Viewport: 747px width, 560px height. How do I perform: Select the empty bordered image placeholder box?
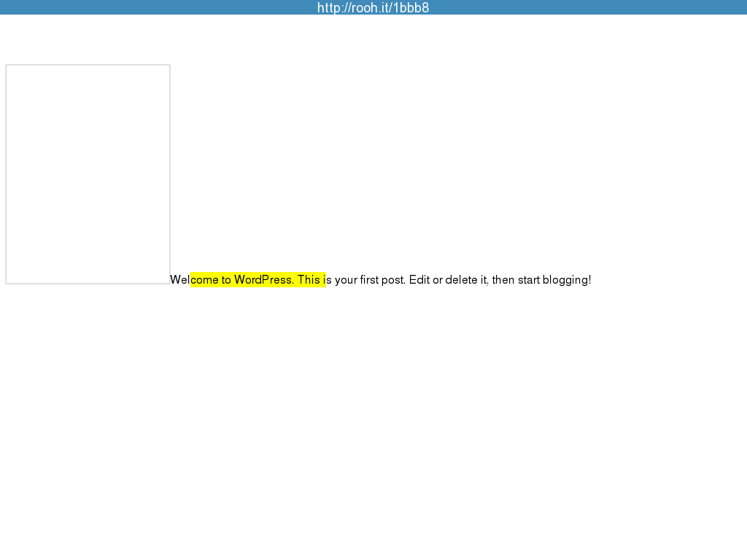click(88, 174)
